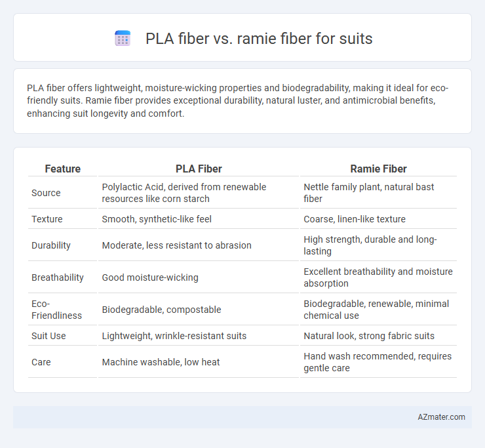
Task: Select 'Smooth, synthetic-like feel' cell
Action: tap(199, 219)
